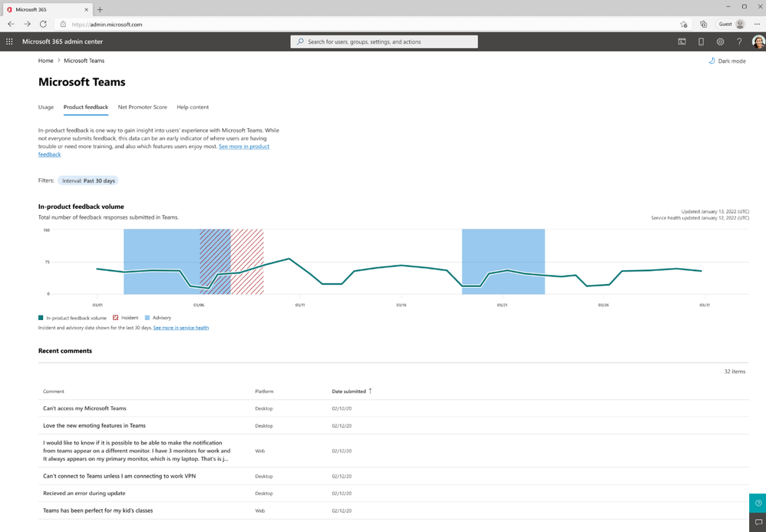
Task: Open the mobile app icon in header
Action: (x=701, y=41)
